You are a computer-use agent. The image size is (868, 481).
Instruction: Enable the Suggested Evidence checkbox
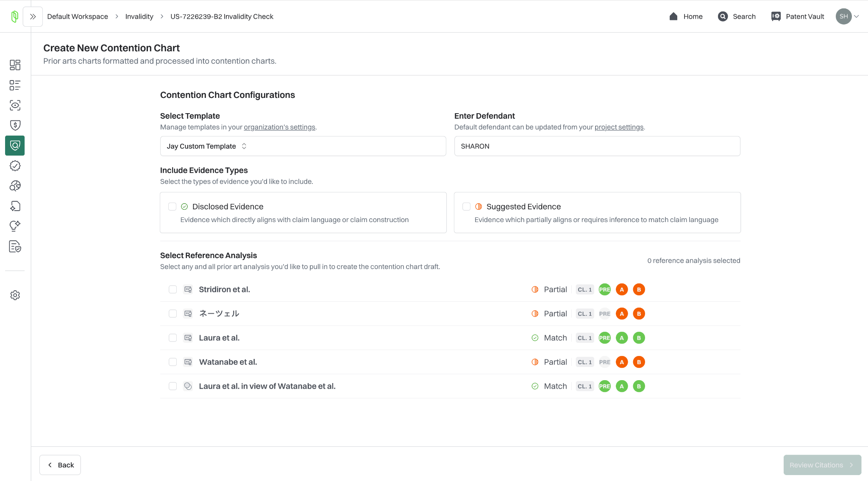pyautogui.click(x=466, y=206)
